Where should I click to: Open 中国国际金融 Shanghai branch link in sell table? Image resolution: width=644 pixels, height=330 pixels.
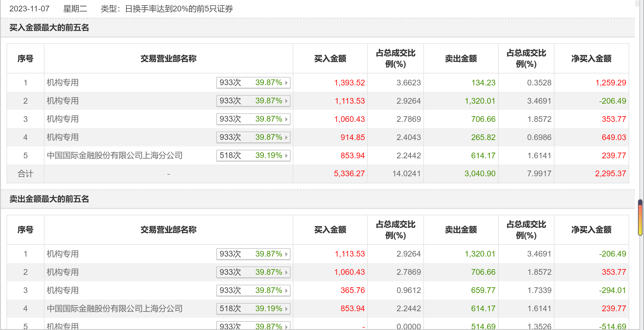point(115,309)
